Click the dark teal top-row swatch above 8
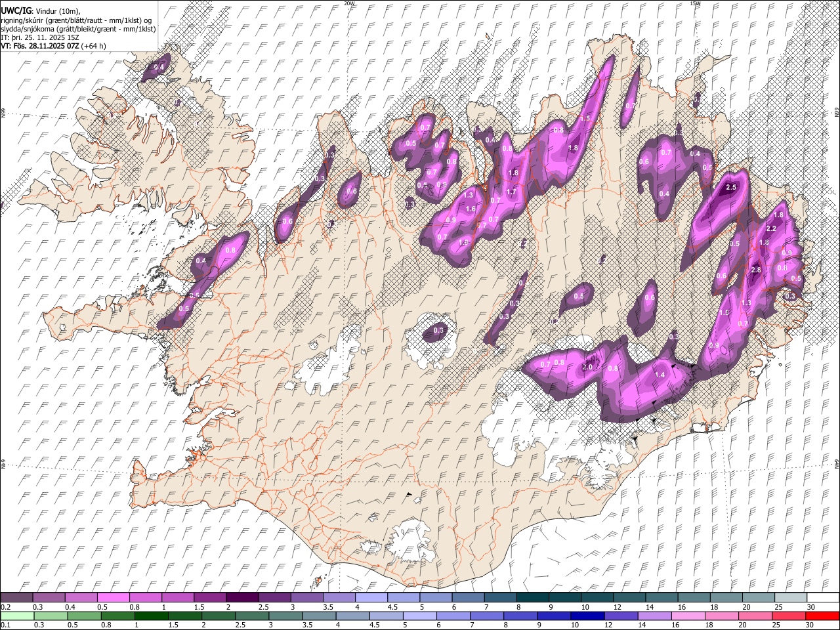Viewport: 840px width, 630px height. pyautogui.click(x=532, y=598)
